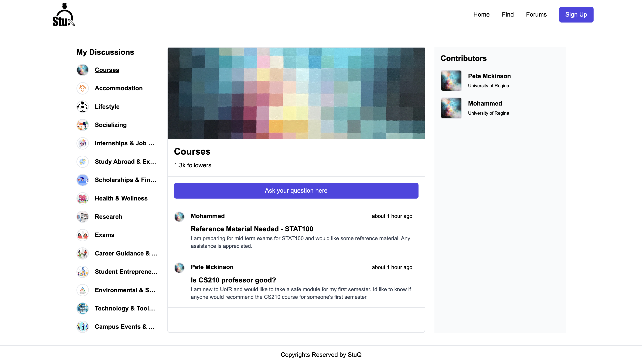This screenshot has width=642, height=364.
Task: Click Ask your question here button
Action: pos(296,190)
